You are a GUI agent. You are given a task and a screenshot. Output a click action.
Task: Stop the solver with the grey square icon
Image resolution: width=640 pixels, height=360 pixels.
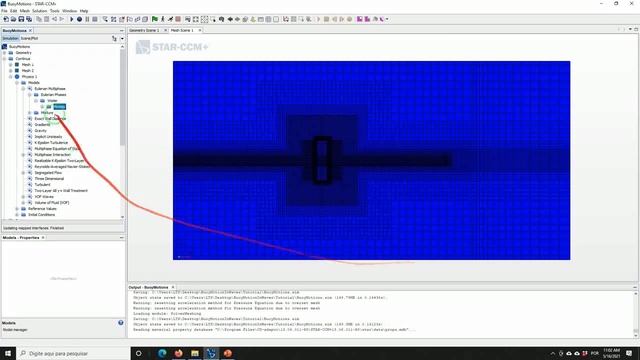pos(95,19)
